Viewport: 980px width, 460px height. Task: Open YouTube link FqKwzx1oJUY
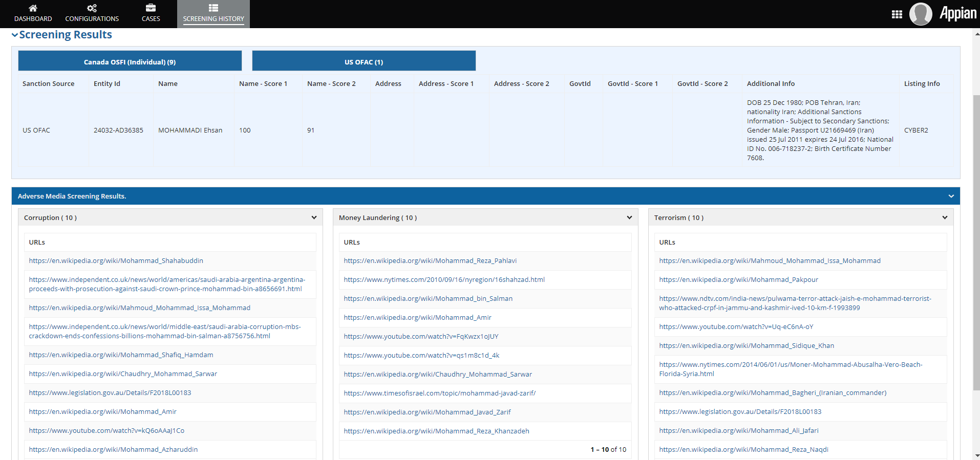tap(421, 336)
